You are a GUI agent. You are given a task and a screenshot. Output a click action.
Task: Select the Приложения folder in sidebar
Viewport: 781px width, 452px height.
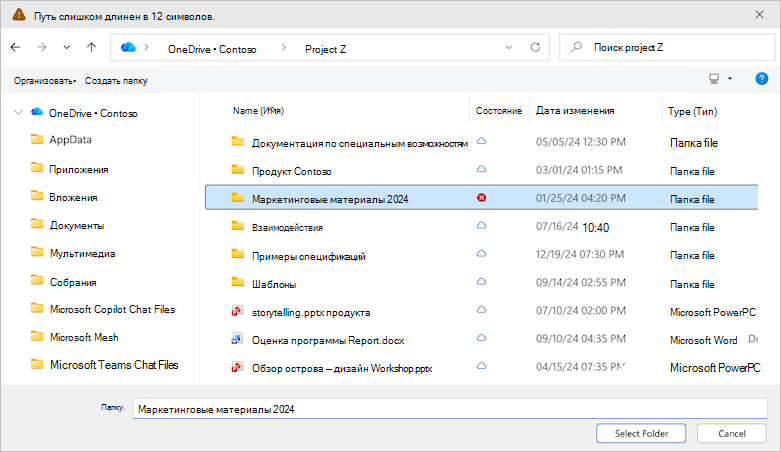pyautogui.click(x=78, y=169)
